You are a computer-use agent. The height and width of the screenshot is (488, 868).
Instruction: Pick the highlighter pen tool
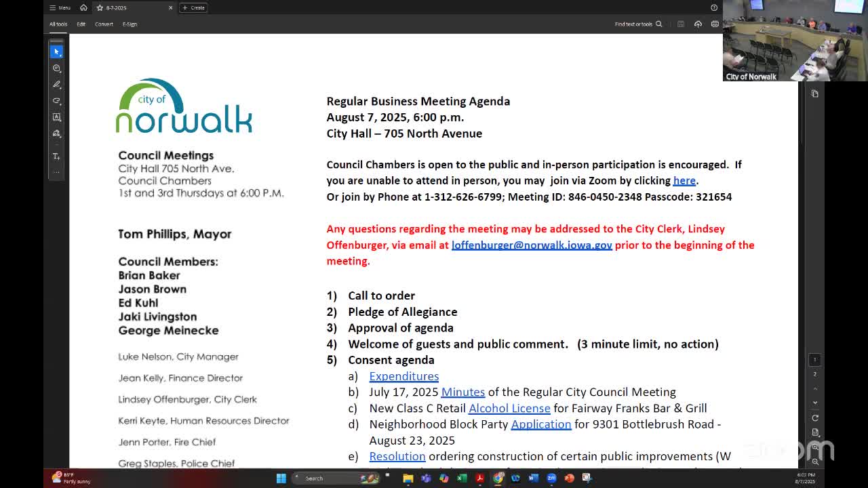pyautogui.click(x=57, y=85)
